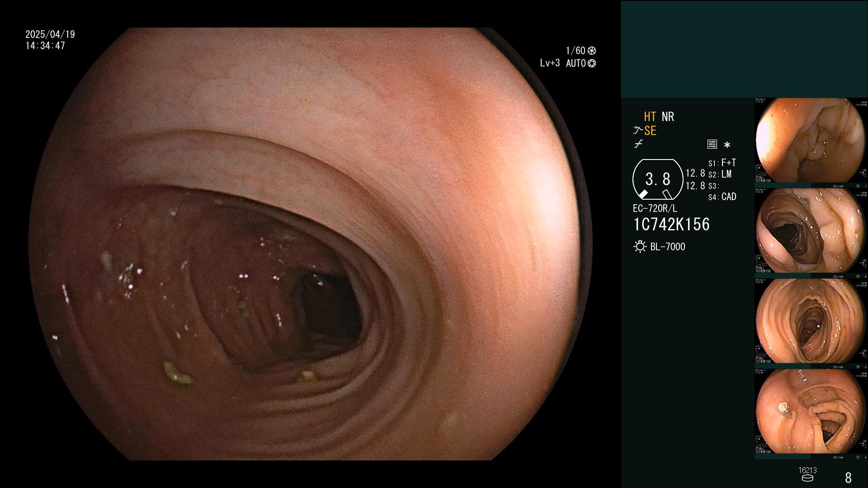Click the date 2025/04/19
The image size is (868, 488).
pos(50,34)
